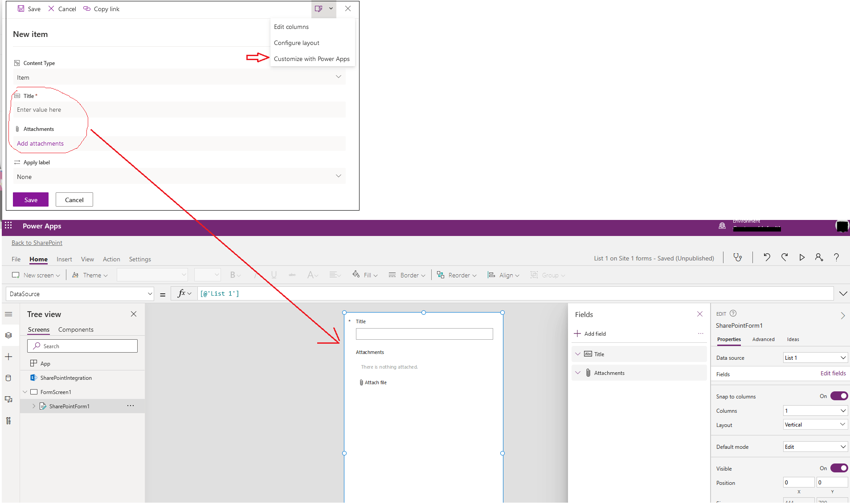The image size is (850, 504).
Task: Run the App checker stethoscope icon
Action: 738,257
